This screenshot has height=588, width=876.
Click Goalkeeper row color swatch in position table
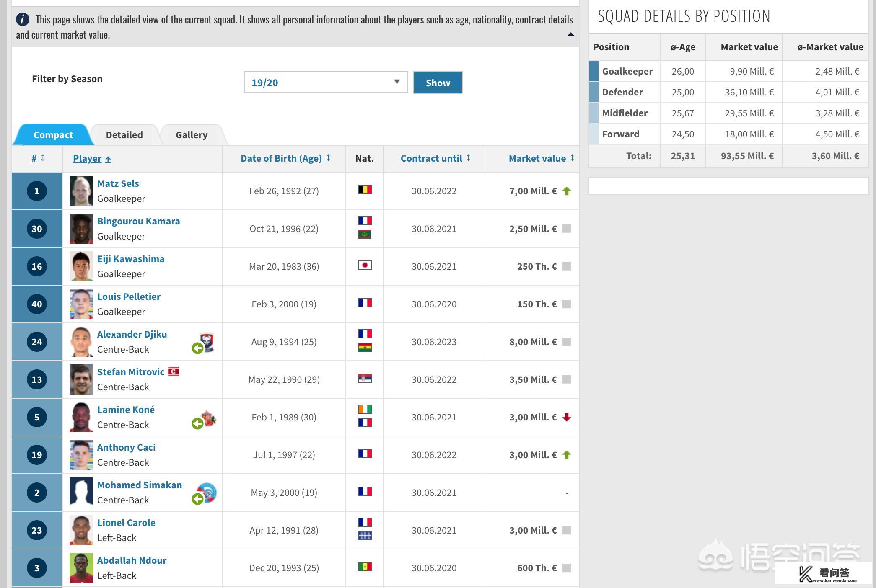(x=594, y=71)
